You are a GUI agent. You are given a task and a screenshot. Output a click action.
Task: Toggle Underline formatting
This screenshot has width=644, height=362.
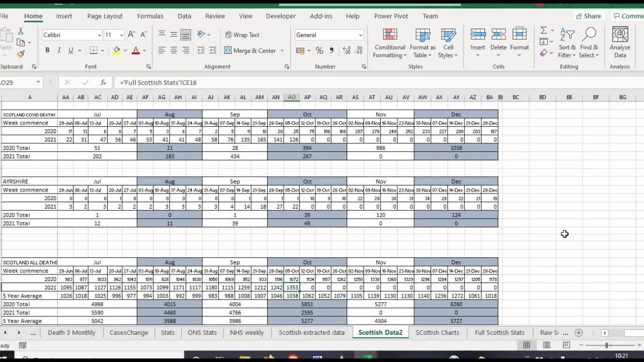tap(70, 50)
